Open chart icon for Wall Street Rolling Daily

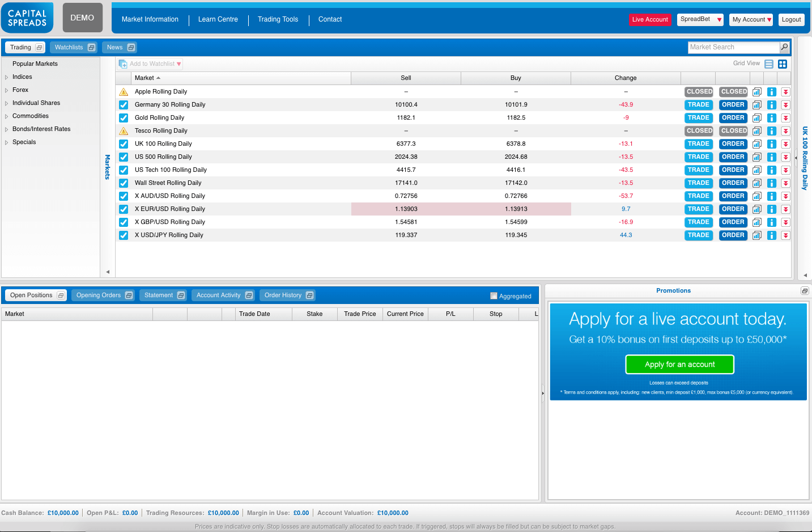(756, 183)
